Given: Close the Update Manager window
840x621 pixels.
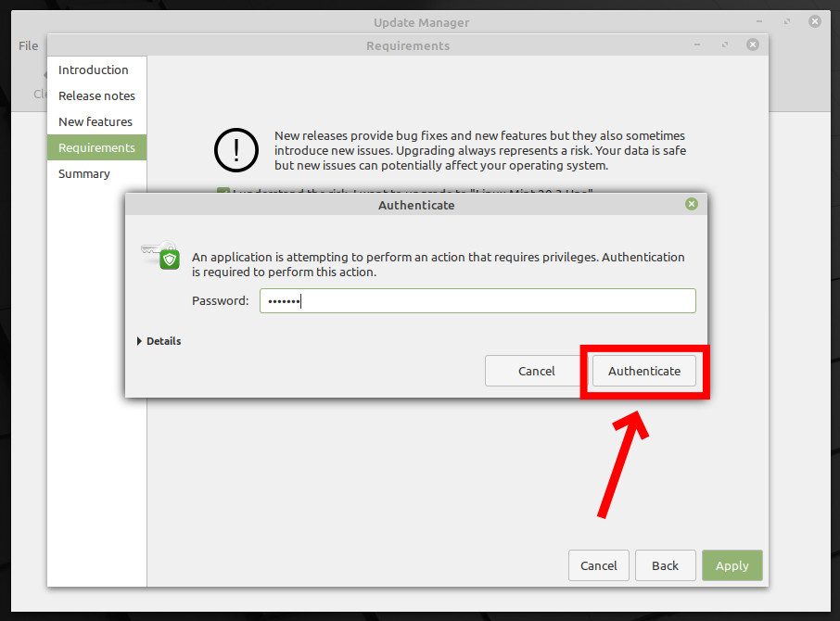Looking at the screenshot, I should click(x=815, y=21).
